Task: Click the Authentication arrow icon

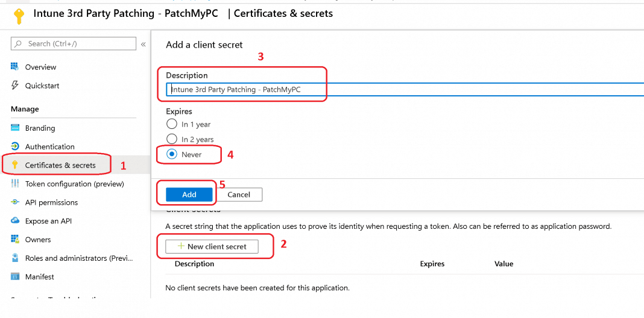Action: [15, 146]
